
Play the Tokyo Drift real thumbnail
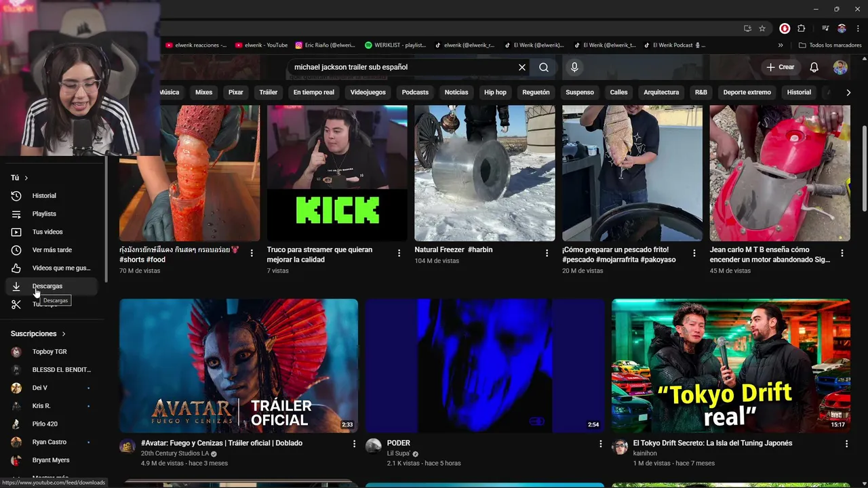[x=731, y=365]
